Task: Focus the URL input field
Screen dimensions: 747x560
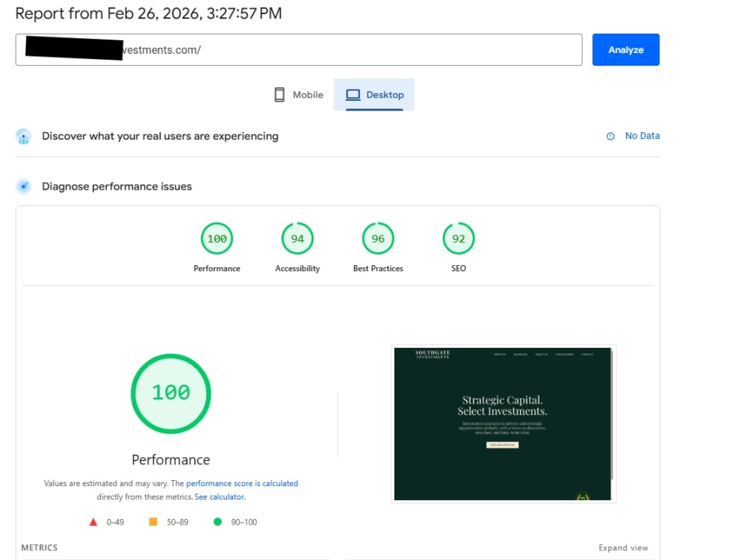Action: [299, 49]
